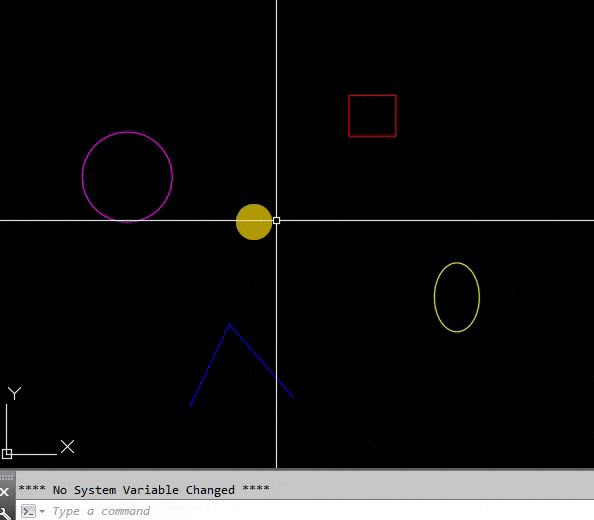This screenshot has width=594, height=520.
Task: Click the command prompt icon
Action: click(28, 511)
